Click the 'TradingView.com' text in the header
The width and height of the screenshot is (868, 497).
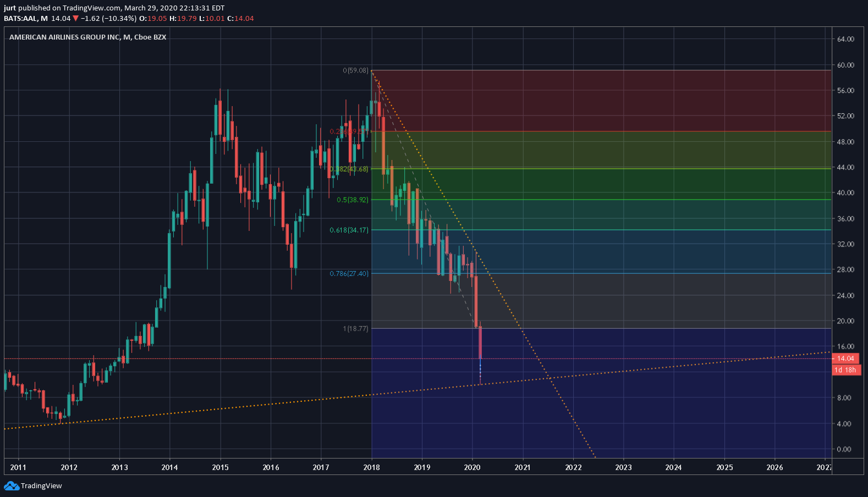91,8
